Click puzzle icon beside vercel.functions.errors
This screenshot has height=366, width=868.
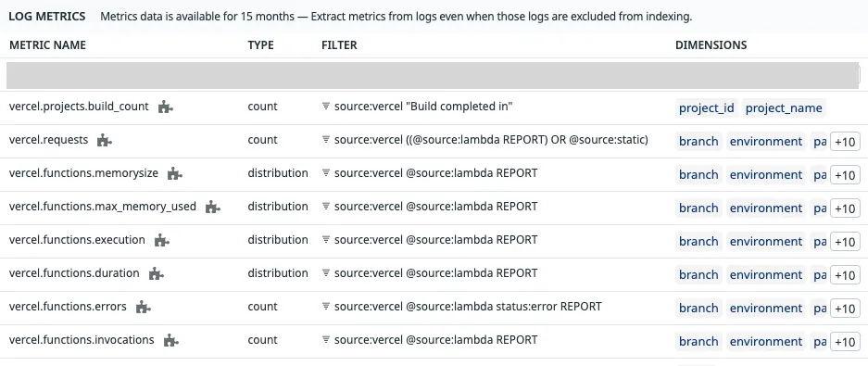pos(144,307)
